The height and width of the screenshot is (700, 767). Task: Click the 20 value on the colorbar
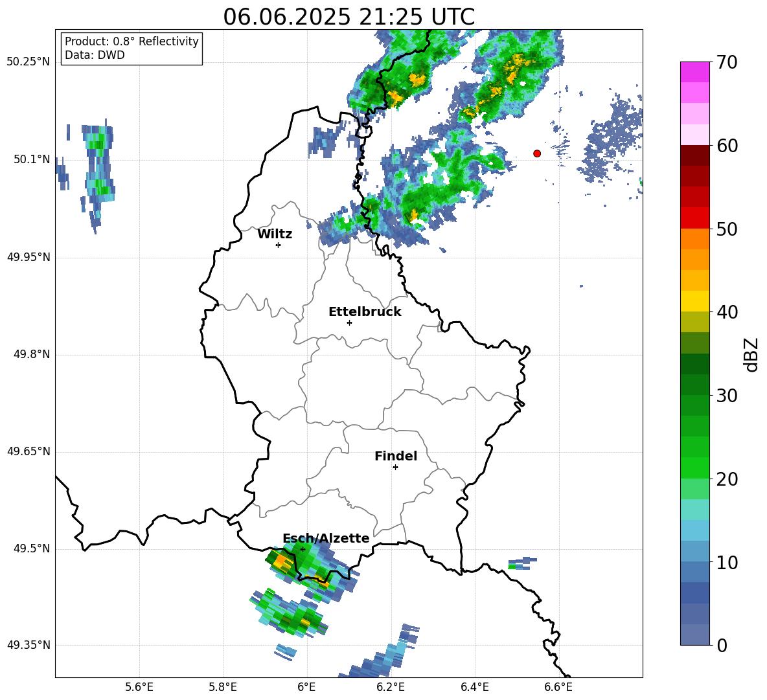pyautogui.click(x=727, y=479)
